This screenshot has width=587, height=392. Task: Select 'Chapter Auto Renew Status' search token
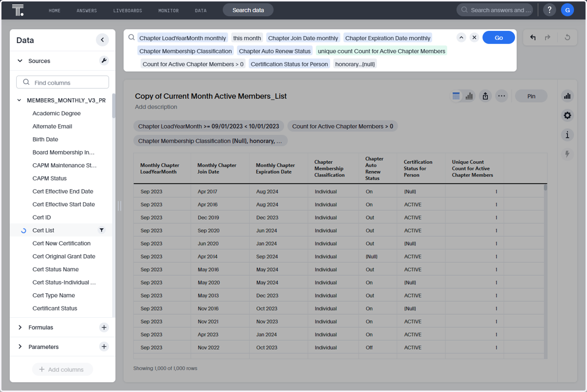pyautogui.click(x=275, y=51)
